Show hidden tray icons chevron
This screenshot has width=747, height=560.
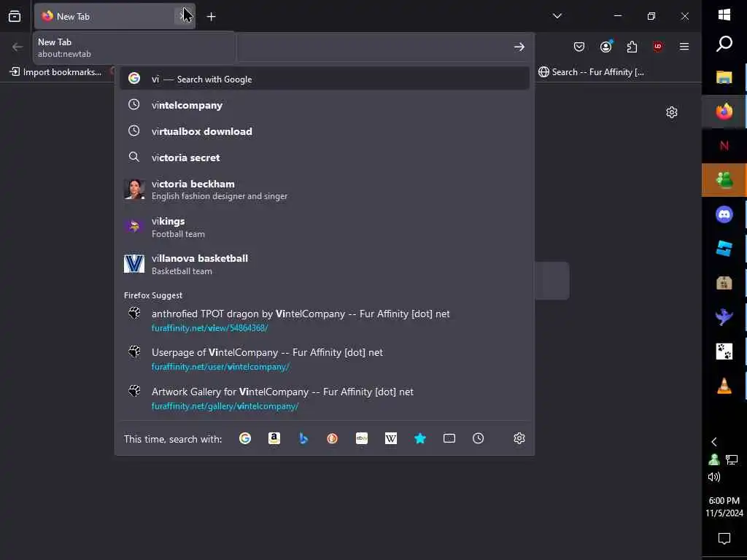pos(713,442)
